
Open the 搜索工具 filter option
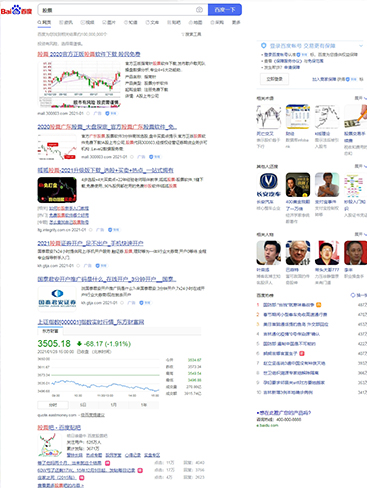(x=191, y=34)
